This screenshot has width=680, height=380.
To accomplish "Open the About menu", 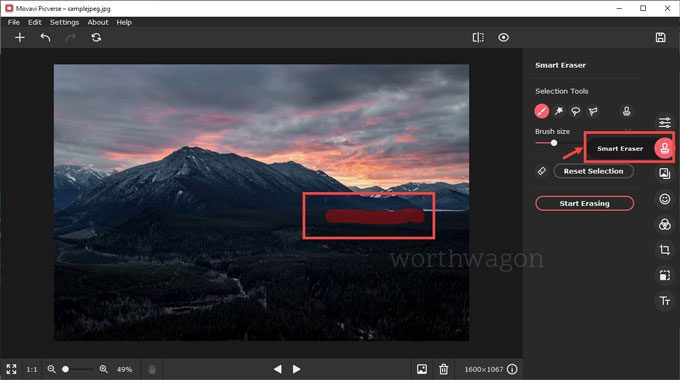I will [98, 22].
